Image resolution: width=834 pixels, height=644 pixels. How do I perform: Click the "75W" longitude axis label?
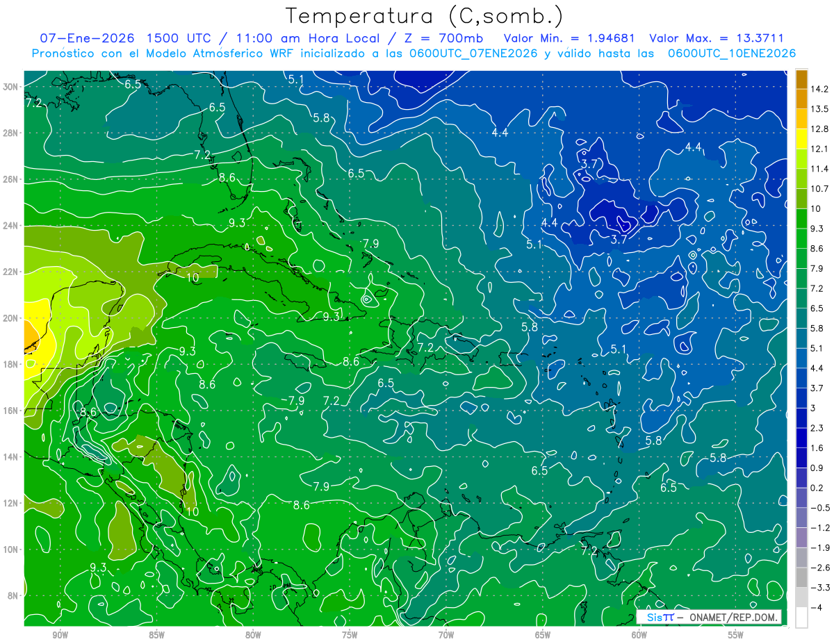350,635
